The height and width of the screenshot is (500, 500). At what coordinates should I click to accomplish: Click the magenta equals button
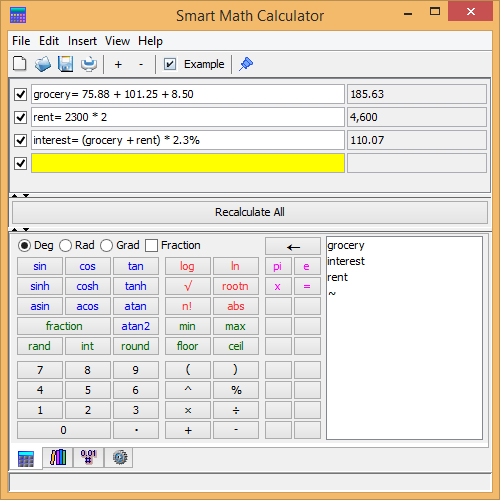[307, 286]
